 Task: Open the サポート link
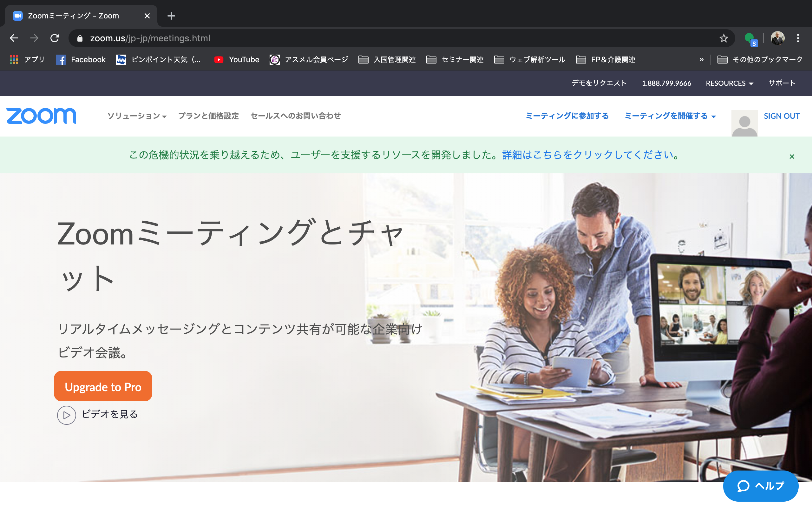[x=782, y=83]
